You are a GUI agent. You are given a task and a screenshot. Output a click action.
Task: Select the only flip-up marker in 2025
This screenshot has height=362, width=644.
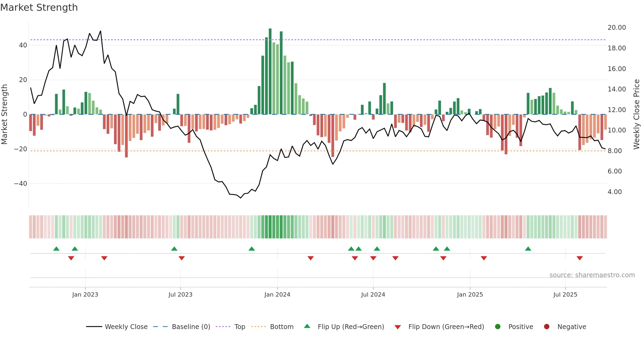pyautogui.click(x=528, y=249)
